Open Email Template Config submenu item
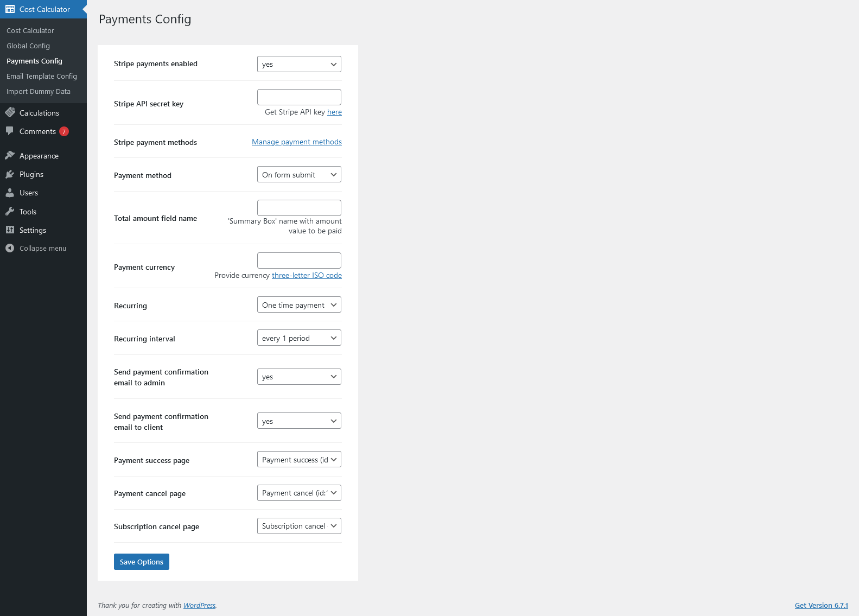This screenshot has width=859, height=616. point(42,77)
